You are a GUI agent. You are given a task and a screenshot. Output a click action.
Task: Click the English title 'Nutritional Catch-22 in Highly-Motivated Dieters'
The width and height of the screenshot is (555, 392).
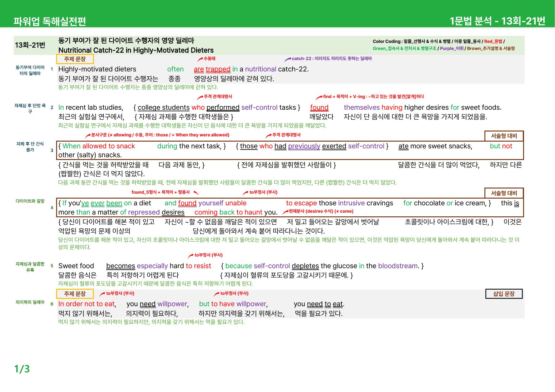(x=136, y=50)
